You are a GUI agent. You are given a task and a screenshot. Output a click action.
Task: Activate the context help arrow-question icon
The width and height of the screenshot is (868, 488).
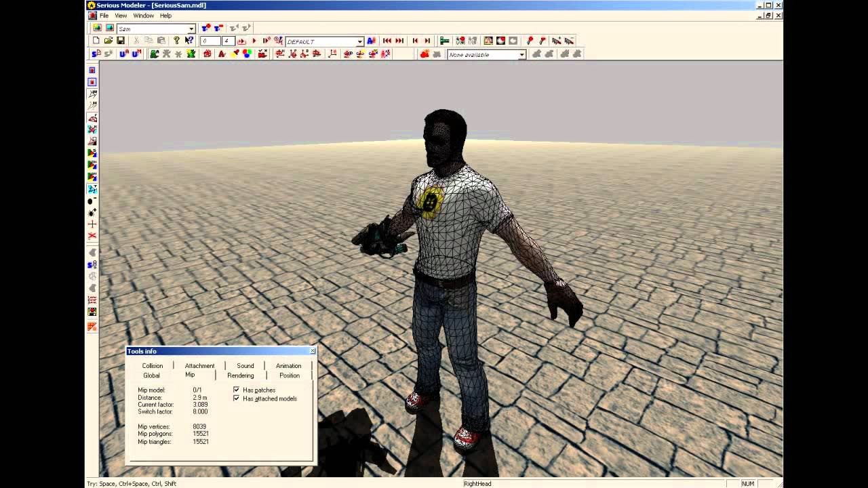pyautogui.click(x=189, y=41)
